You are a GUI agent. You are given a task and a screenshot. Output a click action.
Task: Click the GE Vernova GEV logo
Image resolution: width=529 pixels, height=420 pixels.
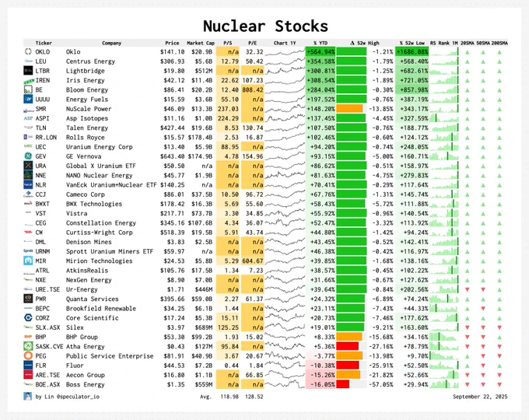(x=28, y=156)
